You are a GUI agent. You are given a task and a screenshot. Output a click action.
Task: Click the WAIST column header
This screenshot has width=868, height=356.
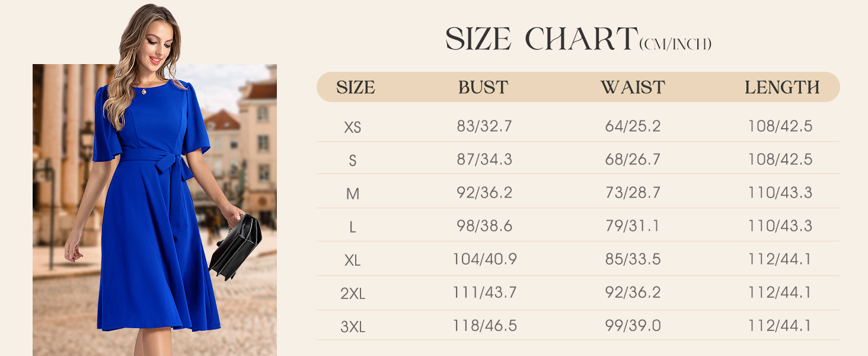click(633, 88)
